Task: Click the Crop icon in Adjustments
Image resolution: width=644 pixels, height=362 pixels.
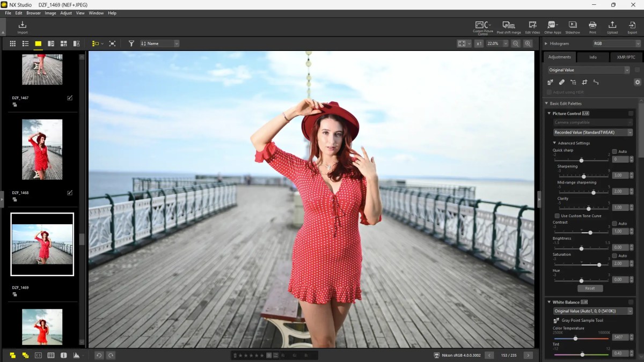Action: (585, 82)
